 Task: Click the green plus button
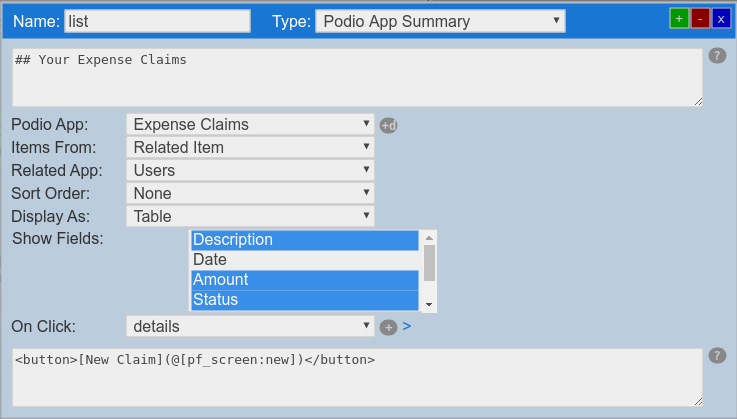[679, 19]
